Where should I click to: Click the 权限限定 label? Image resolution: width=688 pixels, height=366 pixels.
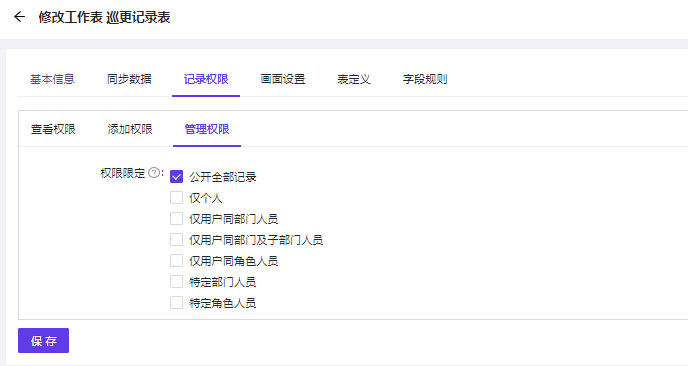(x=122, y=173)
